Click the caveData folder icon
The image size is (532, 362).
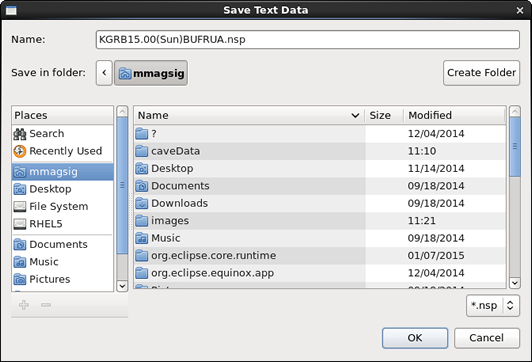click(x=141, y=151)
